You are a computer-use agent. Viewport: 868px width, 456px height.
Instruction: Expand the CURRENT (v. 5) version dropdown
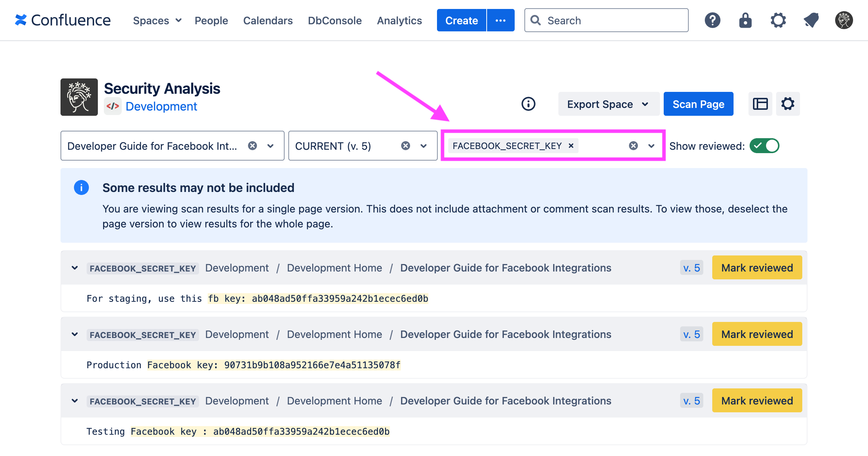tap(423, 146)
